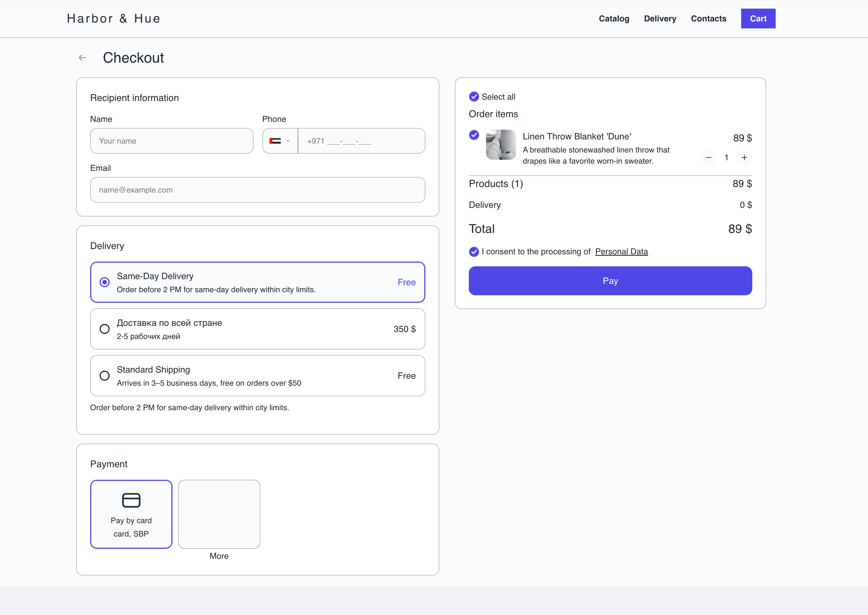Click the Email input field
Screen dimensions: 868x615
tap(258, 190)
